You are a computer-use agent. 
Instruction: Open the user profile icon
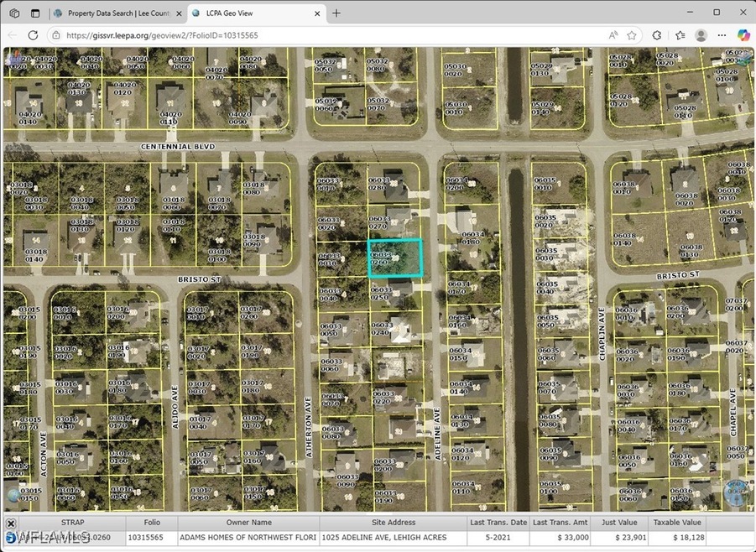pos(701,35)
